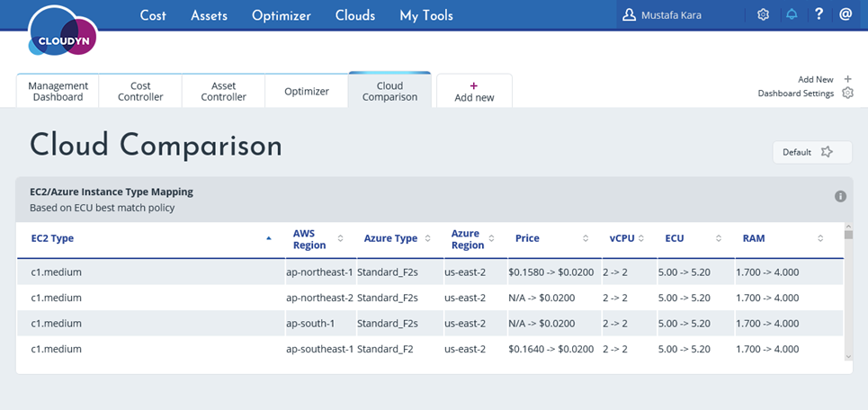Viewport: 868px width, 410px height.
Task: Click 1.700 -> 4.000 in ap-southeast-1 row
Action: 767,349
